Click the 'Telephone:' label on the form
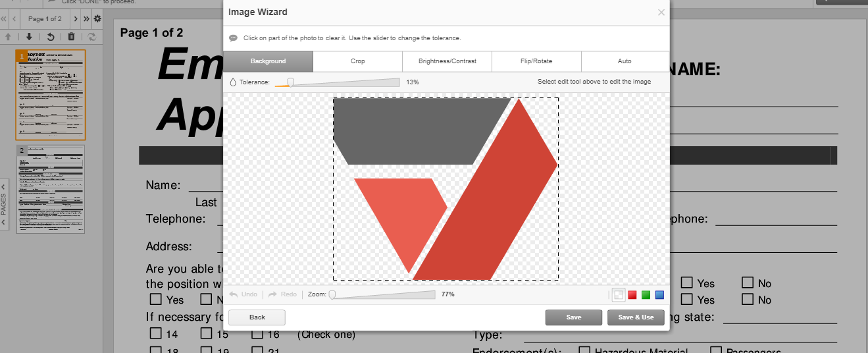The height and width of the screenshot is (353, 868). coord(176,219)
